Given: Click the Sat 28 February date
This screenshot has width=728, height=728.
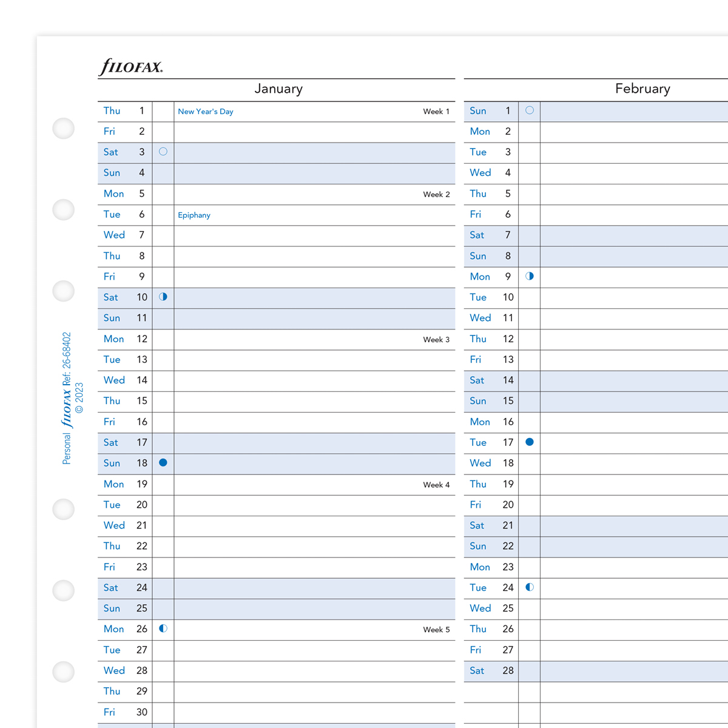Looking at the screenshot, I should 491,671.
